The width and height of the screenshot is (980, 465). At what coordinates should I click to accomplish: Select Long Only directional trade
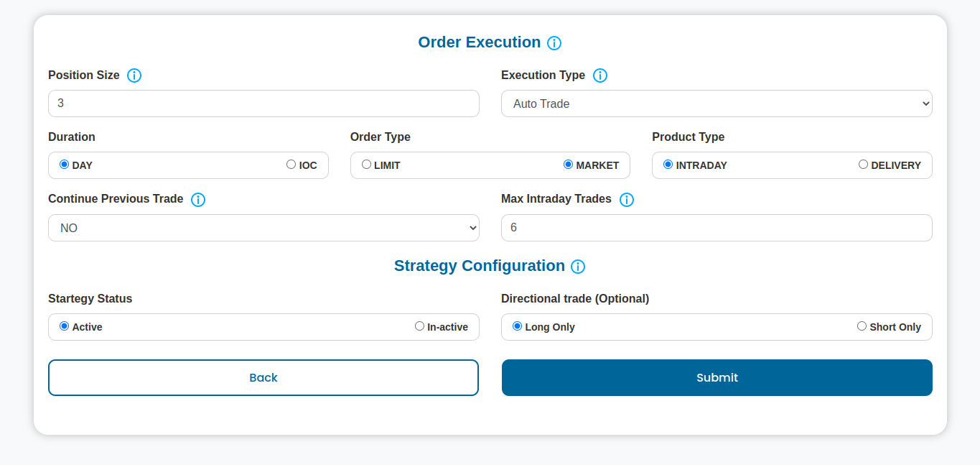(x=517, y=326)
